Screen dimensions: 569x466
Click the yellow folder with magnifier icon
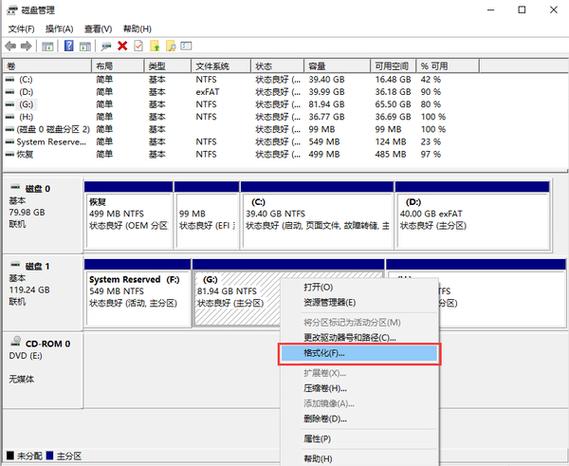tap(171, 46)
